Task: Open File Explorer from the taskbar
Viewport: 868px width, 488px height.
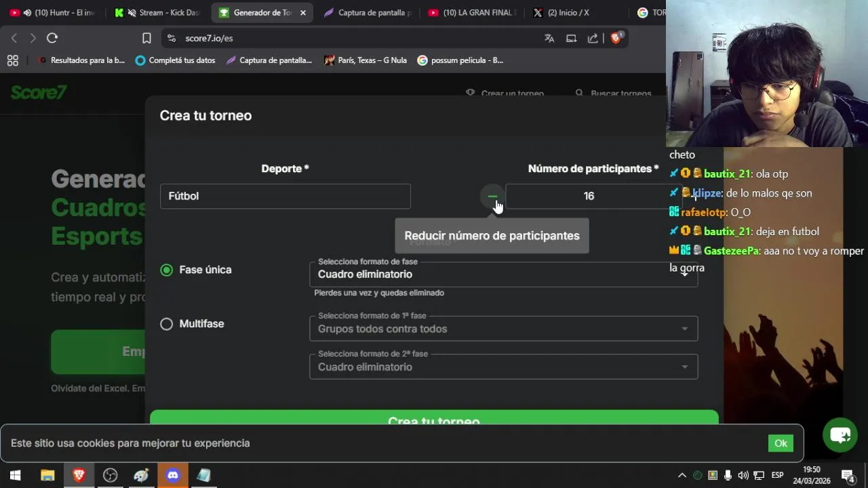Action: coord(47,475)
